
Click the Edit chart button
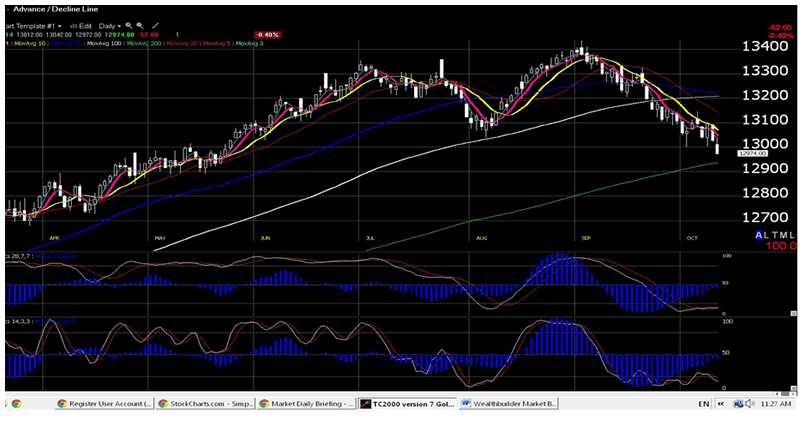83,24
